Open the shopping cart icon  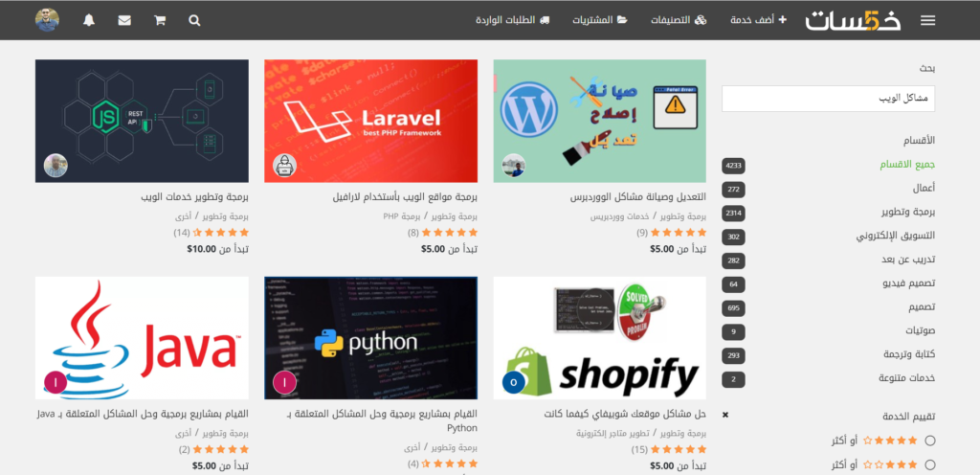pyautogui.click(x=160, y=21)
